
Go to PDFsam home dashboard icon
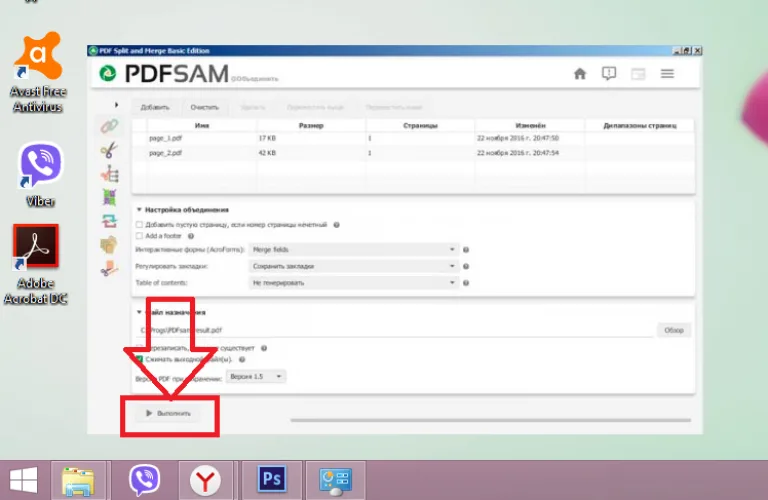pyautogui.click(x=580, y=74)
